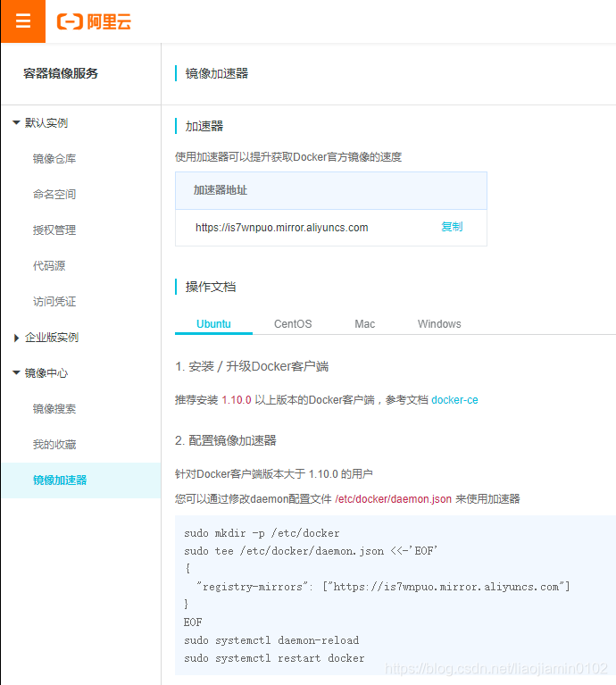Click the red /etc/docker/daemon.json path
Screen dimensions: 616x685
tap(394, 499)
